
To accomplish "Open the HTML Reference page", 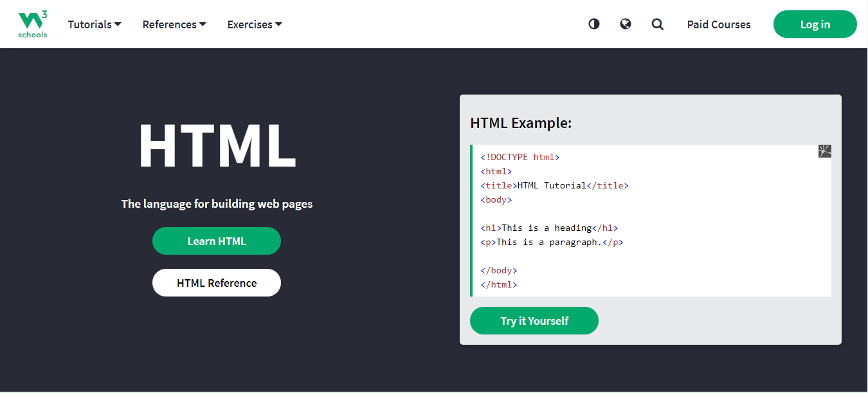I will [216, 282].
